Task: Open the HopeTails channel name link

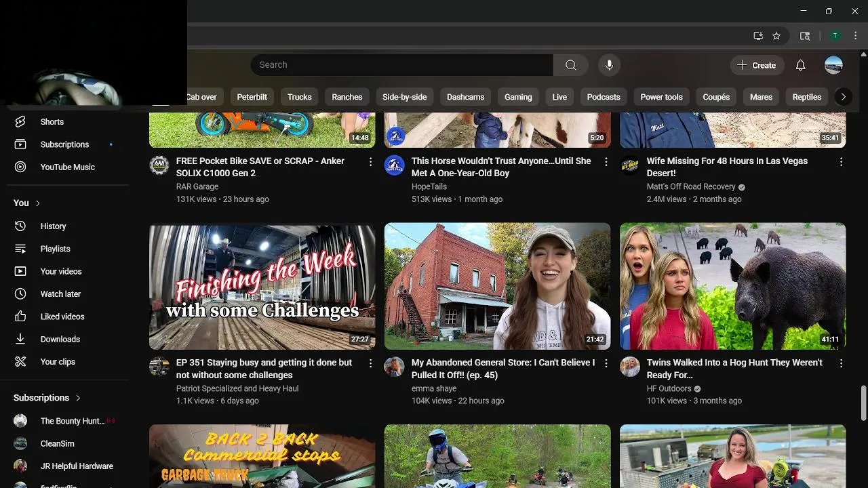Action: [429, 186]
